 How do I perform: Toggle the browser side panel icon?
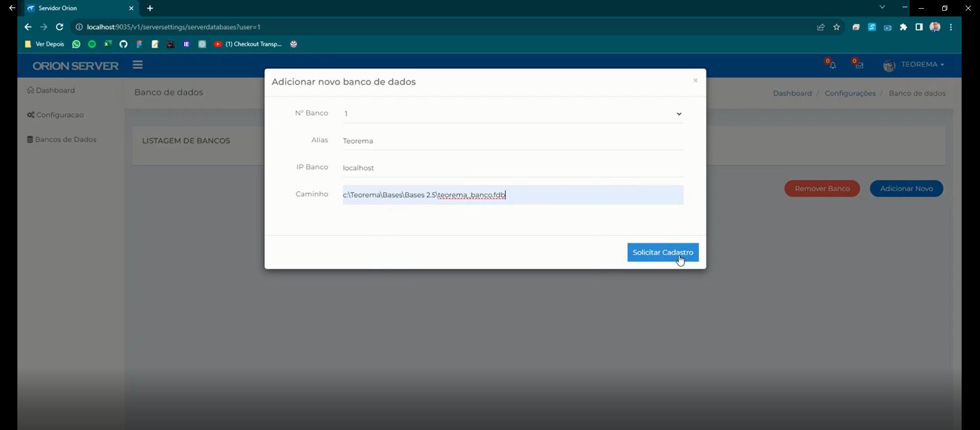(919, 27)
